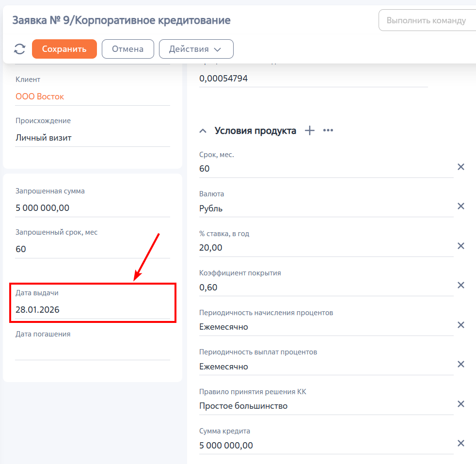Change decision rule Простое большинство
Viewport: 476px width, 464px height.
(326, 406)
